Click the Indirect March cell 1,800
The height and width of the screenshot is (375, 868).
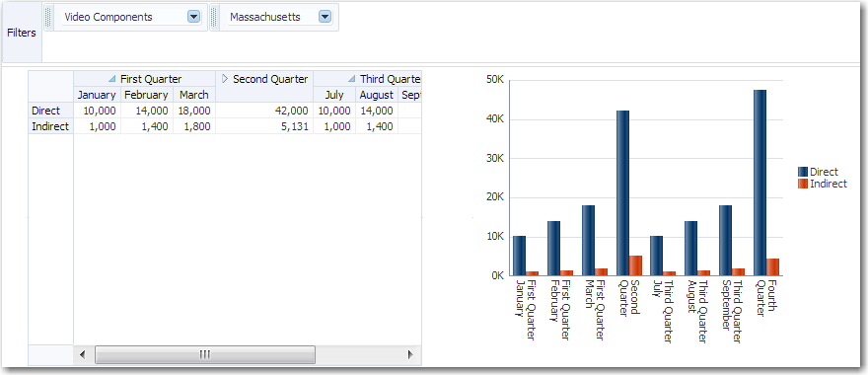(193, 126)
